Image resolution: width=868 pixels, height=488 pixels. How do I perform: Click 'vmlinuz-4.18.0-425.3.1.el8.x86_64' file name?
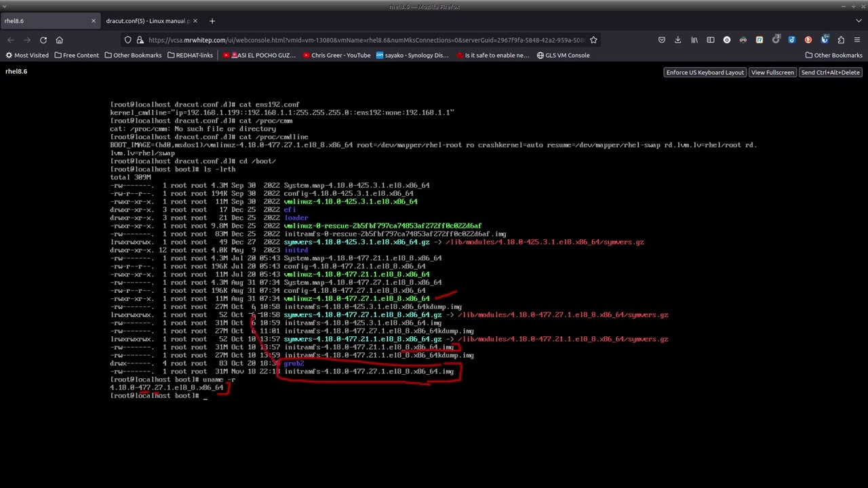(x=351, y=201)
